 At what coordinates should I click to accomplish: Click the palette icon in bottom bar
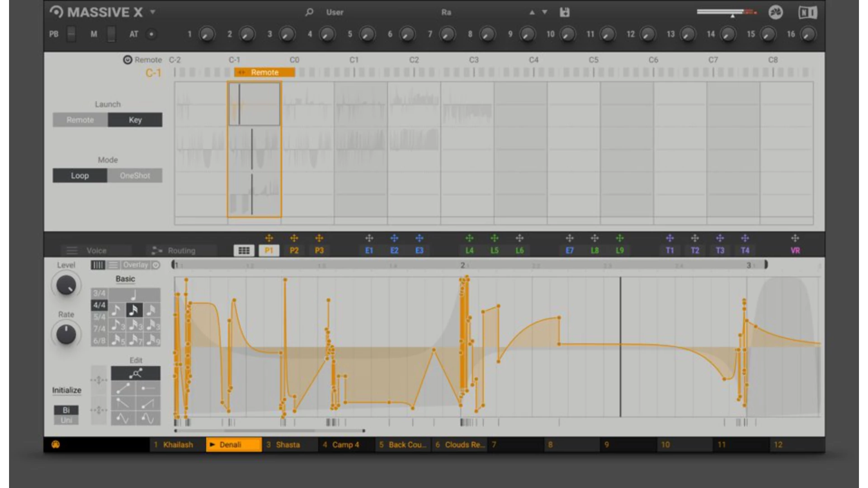(56, 445)
